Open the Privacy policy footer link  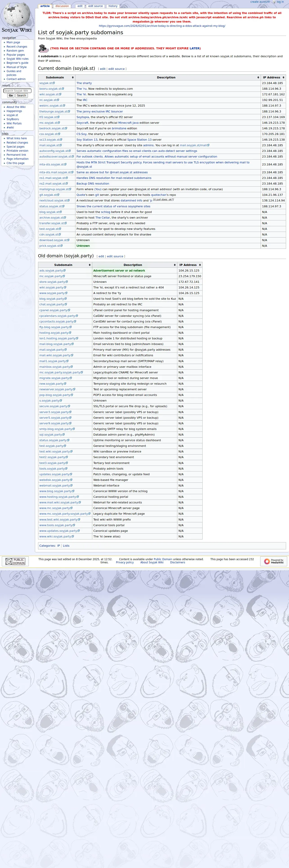coord(125,562)
